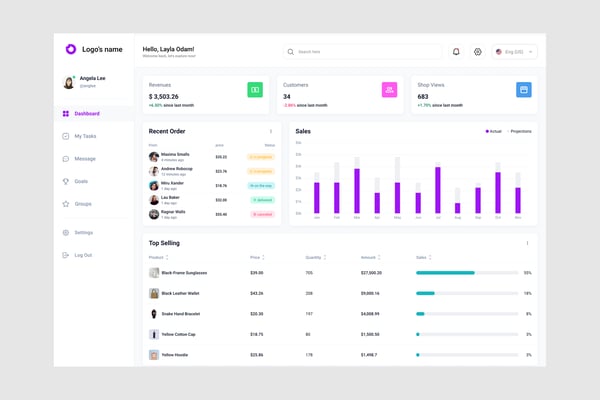Screen dimensions: 600x400
Task: Click Andrew Robocop's avatar
Action: (x=154, y=171)
